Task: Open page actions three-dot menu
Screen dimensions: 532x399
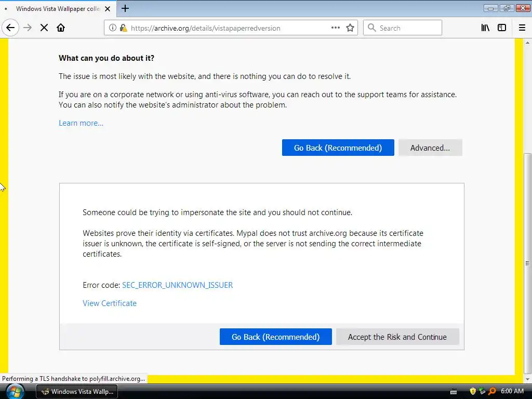Action: 336,28
